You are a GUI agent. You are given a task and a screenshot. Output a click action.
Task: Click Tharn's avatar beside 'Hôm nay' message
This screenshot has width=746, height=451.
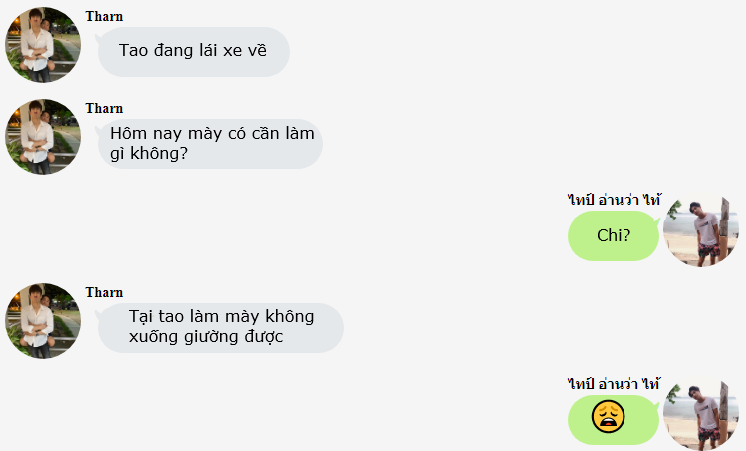point(43,137)
